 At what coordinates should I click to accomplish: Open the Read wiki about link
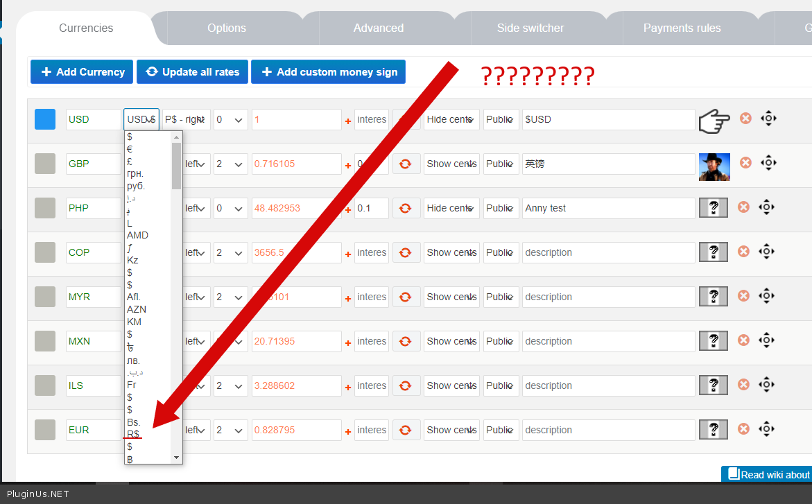(x=767, y=474)
